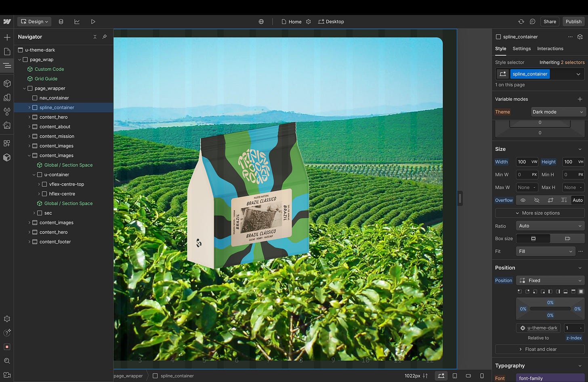Open the Ratio Auto dropdown
The width and height of the screenshot is (588, 382).
[550, 226]
